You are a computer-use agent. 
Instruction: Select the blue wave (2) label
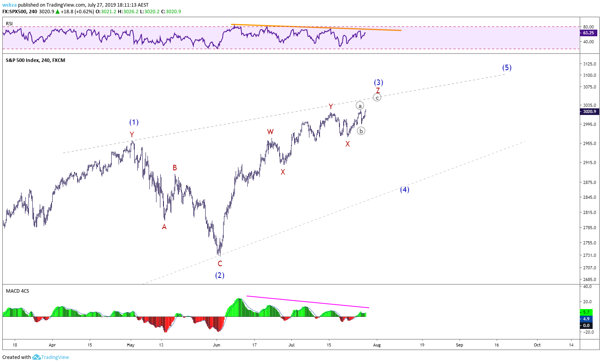point(220,275)
